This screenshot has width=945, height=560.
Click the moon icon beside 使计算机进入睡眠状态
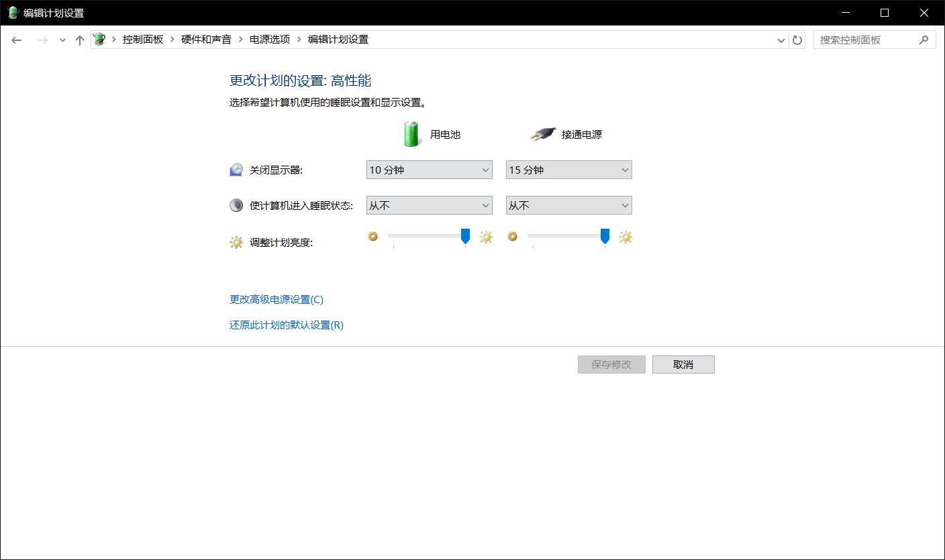pos(236,205)
